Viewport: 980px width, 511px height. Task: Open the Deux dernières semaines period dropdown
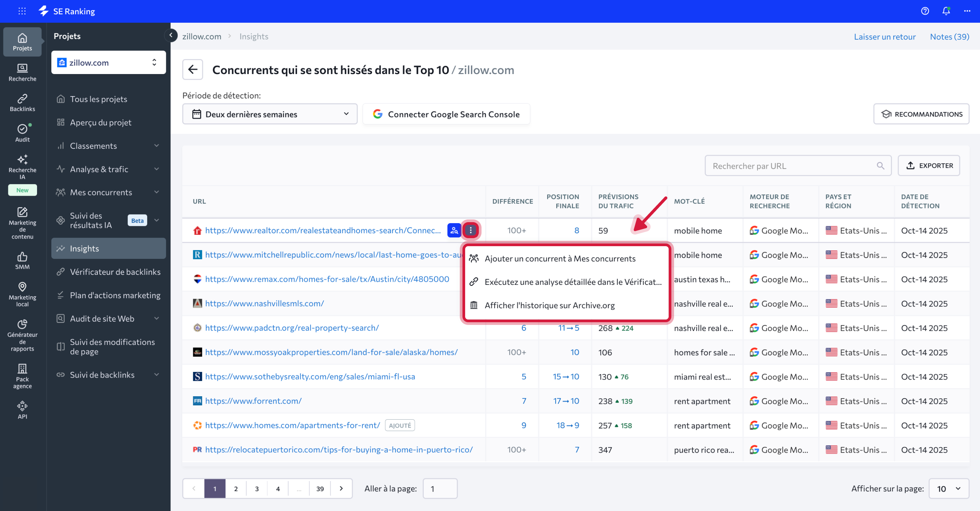coord(270,114)
